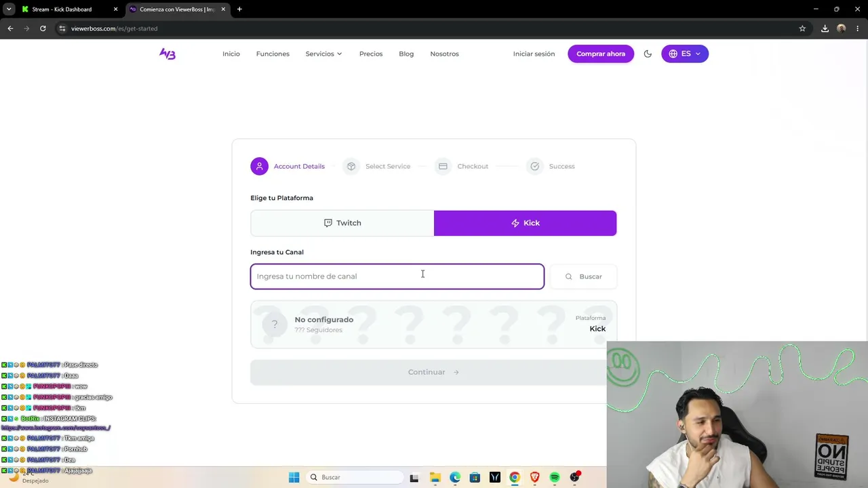Screen dimensions: 868x488
Task: Expand the Servicios menu
Action: tap(323, 54)
